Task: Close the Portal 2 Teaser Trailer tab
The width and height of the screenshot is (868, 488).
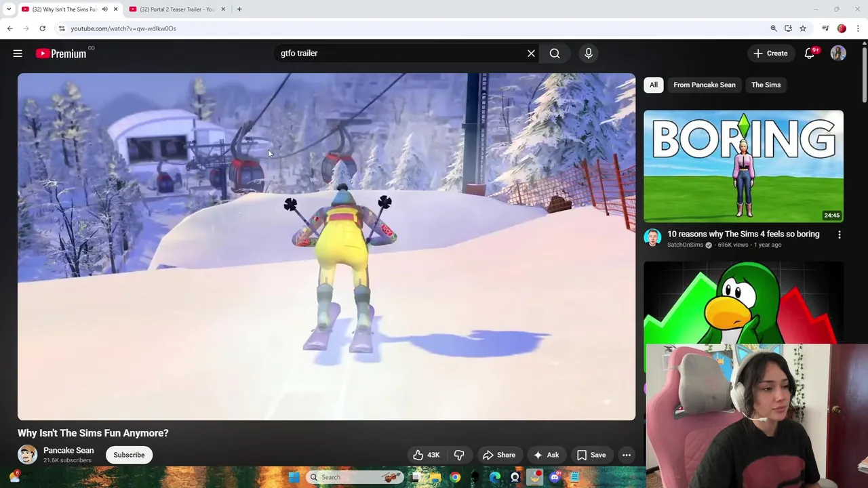Action: point(223,9)
